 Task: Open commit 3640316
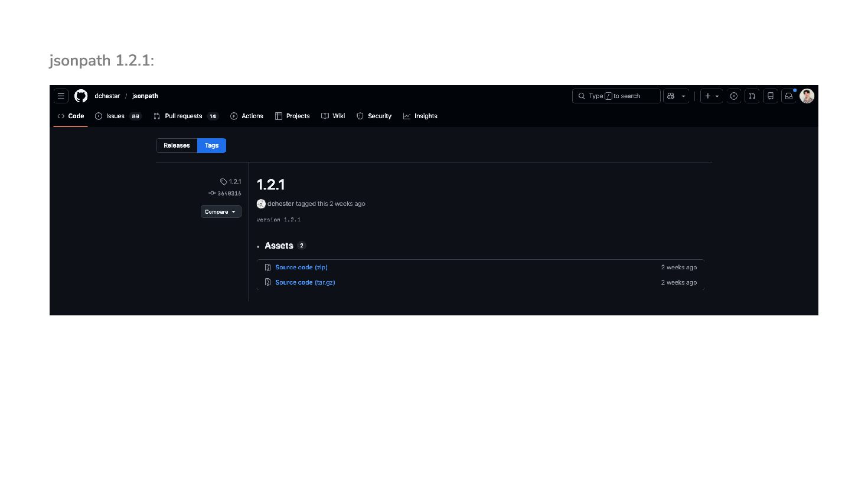[x=225, y=193]
